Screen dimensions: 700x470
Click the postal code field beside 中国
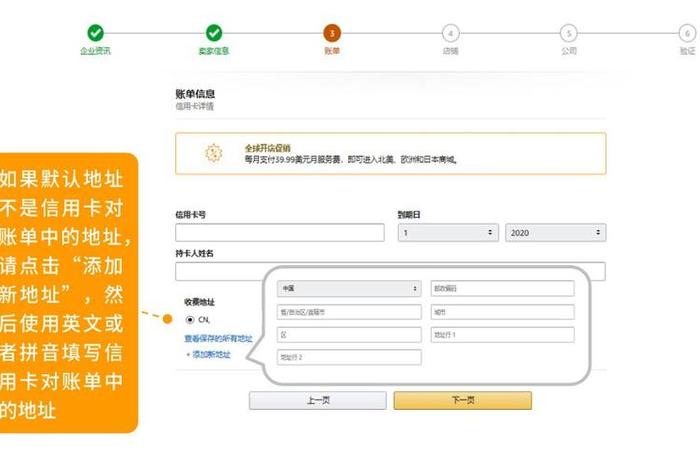(503, 288)
